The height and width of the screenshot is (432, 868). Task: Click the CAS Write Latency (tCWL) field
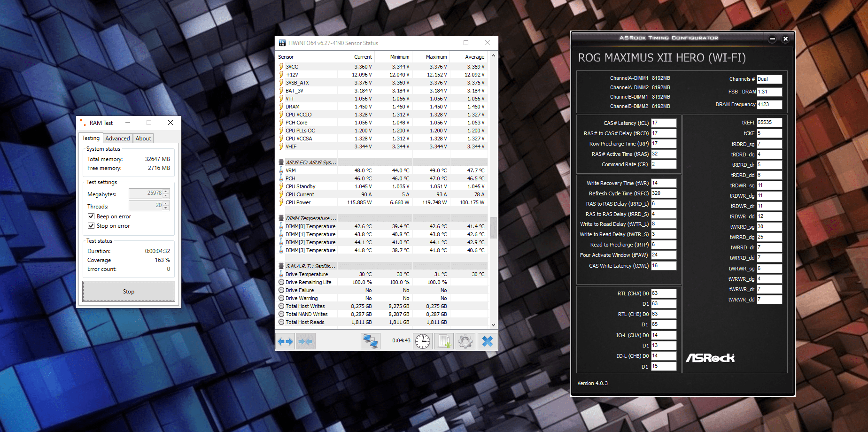coord(664,266)
